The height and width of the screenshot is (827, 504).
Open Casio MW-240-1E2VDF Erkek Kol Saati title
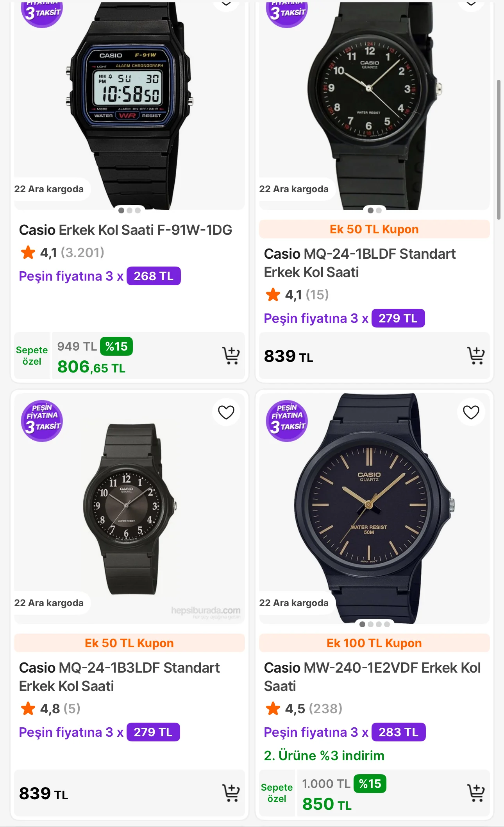point(372,677)
